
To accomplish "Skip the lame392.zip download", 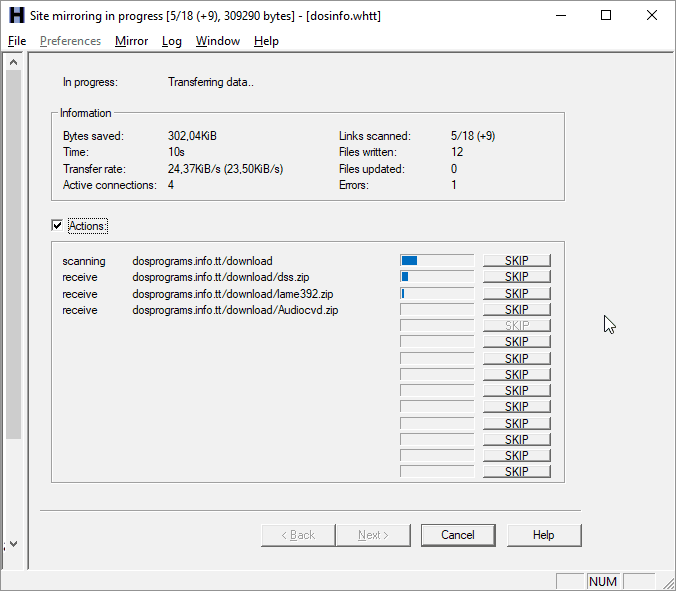I will click(516, 294).
